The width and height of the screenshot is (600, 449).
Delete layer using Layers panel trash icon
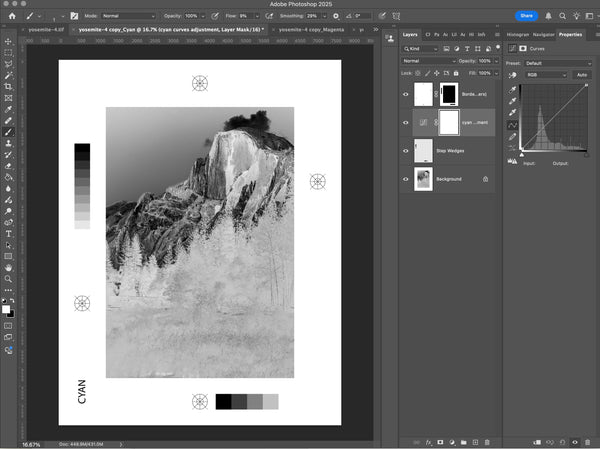click(x=487, y=442)
